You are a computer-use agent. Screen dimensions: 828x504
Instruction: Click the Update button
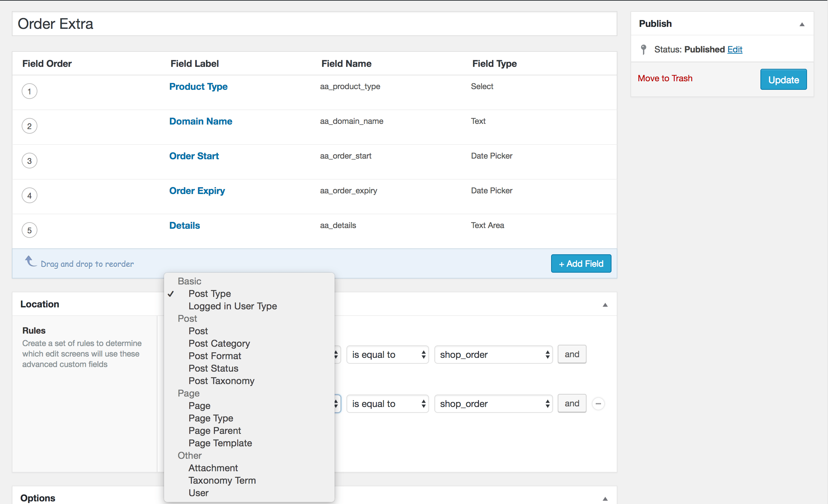pos(783,80)
